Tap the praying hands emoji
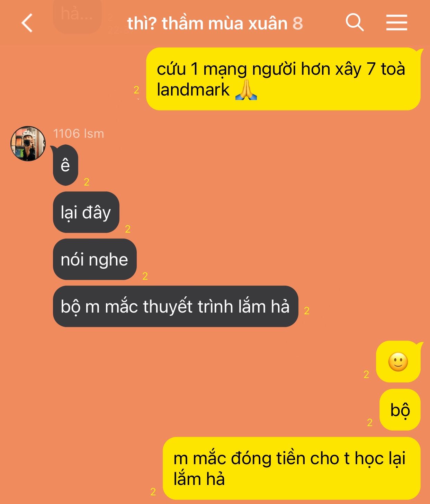 246,90
